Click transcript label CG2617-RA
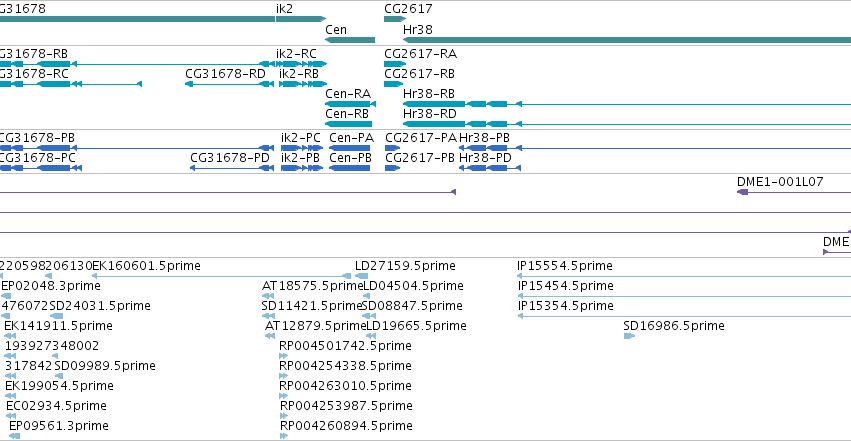 [421, 54]
